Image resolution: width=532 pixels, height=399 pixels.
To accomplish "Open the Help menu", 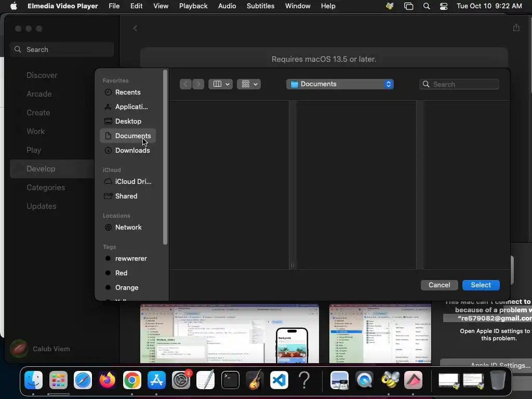I will pos(328,6).
